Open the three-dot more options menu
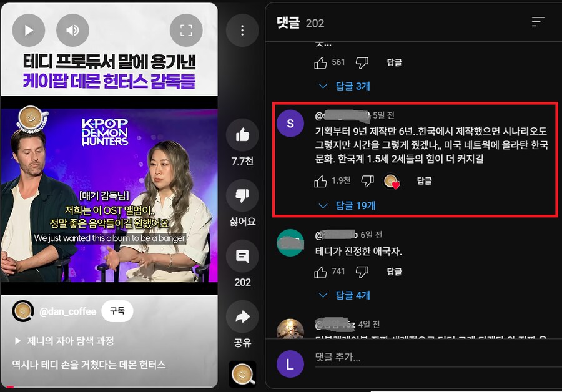Screen dimensions: 562x392 point(242,31)
